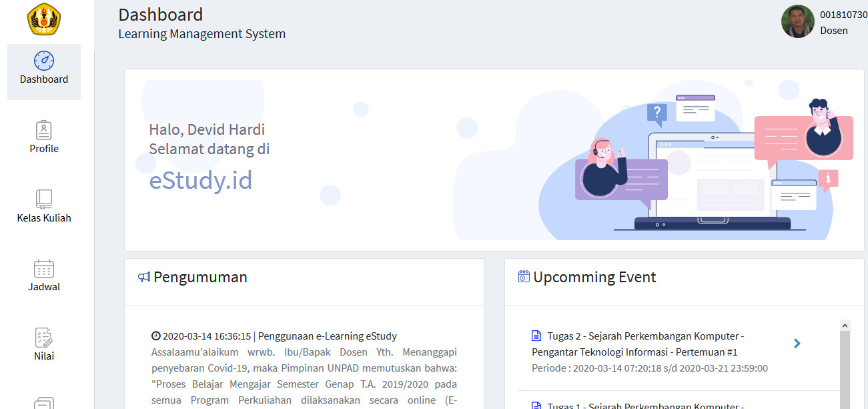
Task: Select the Dashboard label in the sidebar
Action: [44, 79]
